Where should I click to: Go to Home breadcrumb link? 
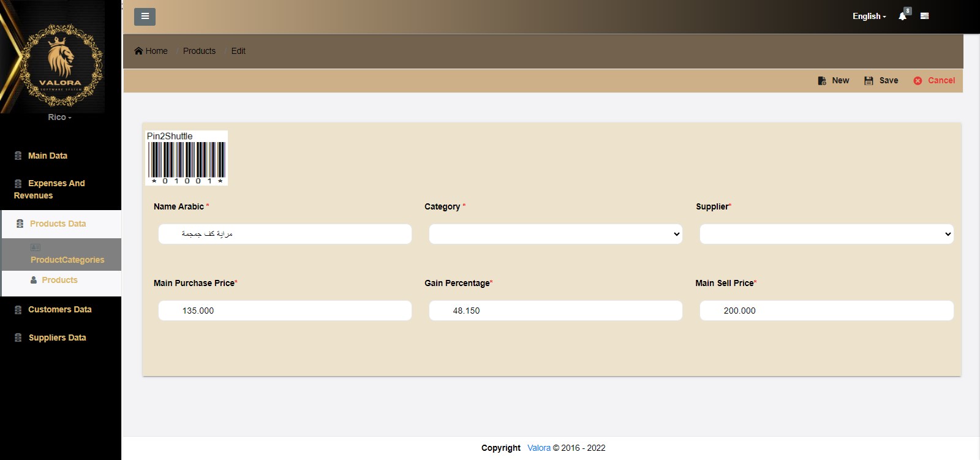coord(156,51)
